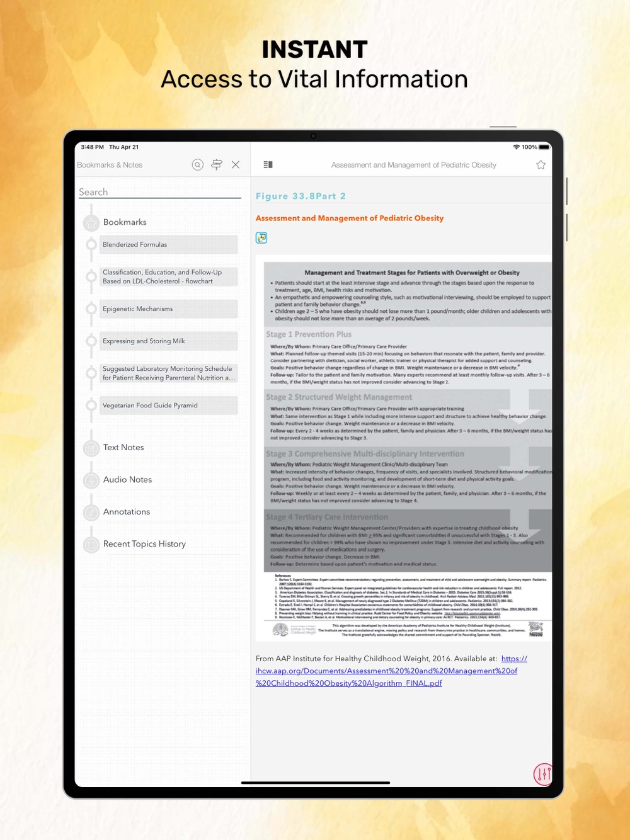Open the AAP algorithm PDF hyperlink
The height and width of the screenshot is (840, 630).
tap(386, 671)
